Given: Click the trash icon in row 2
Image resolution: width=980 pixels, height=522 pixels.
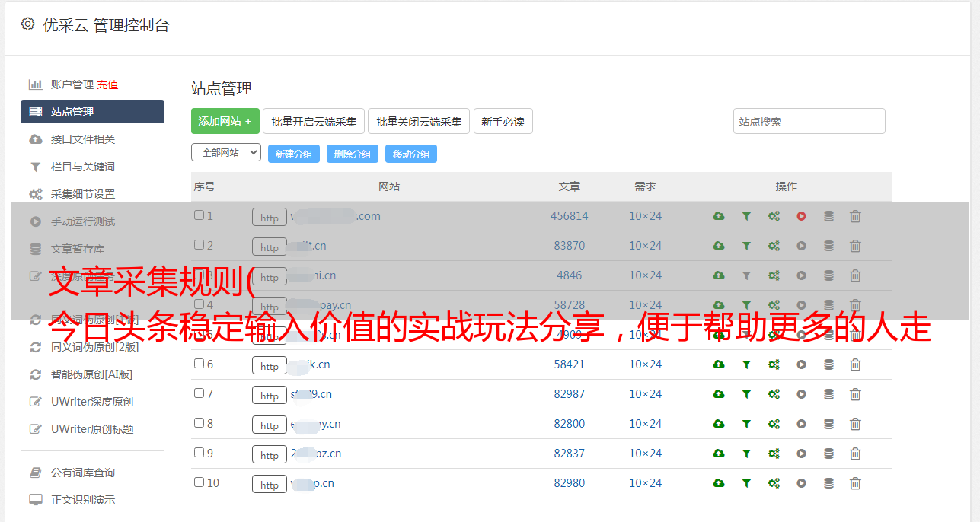Looking at the screenshot, I should [855, 246].
